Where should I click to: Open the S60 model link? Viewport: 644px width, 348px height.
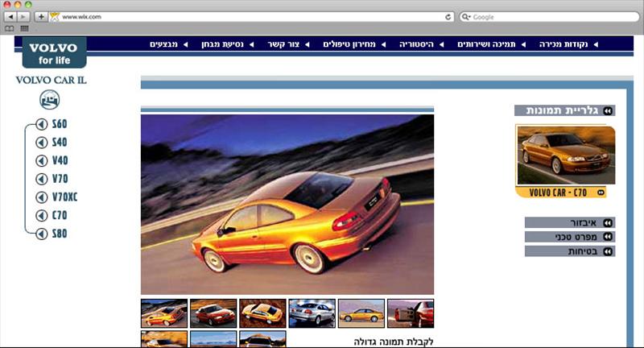pyautogui.click(x=60, y=124)
